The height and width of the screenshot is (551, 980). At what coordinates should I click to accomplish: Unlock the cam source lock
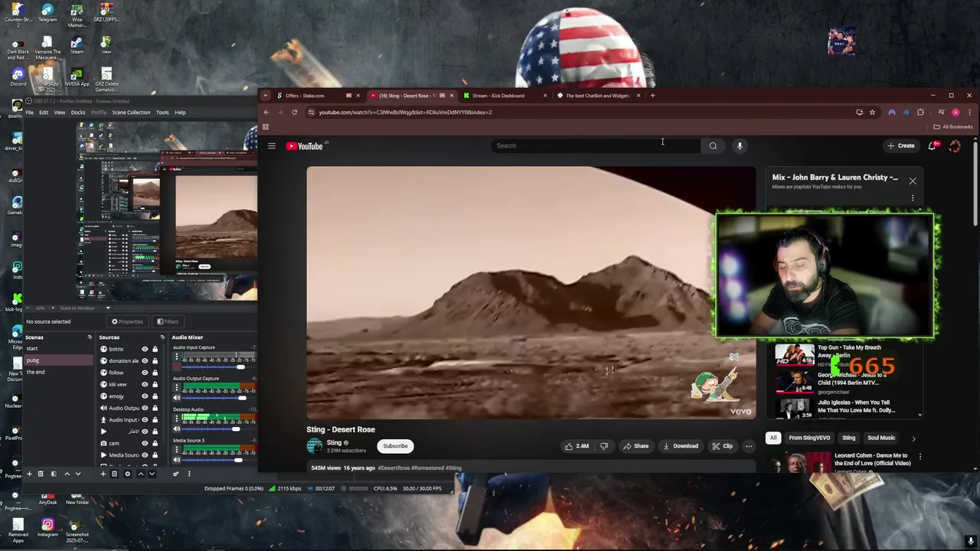click(x=155, y=443)
